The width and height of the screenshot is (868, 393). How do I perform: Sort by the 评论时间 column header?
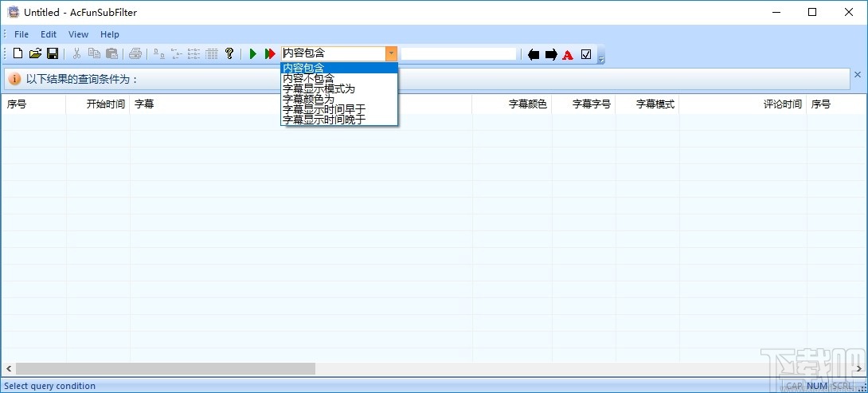pyautogui.click(x=743, y=104)
